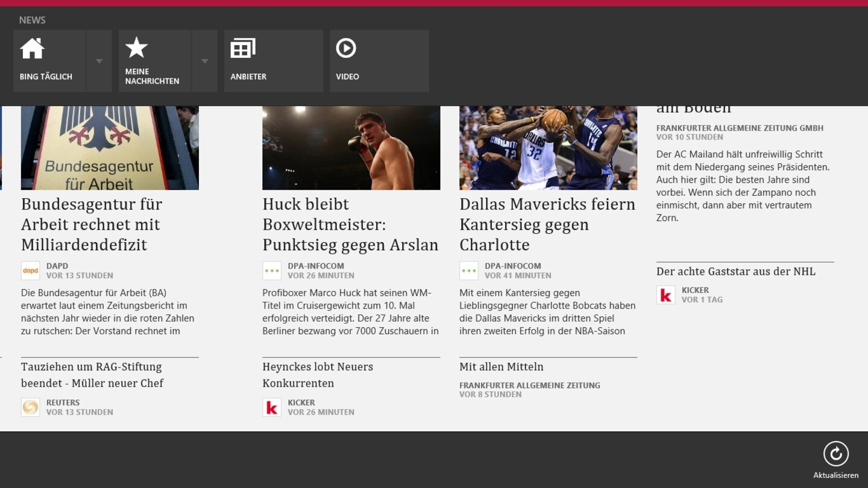Click the VOR 41 MINUTEN timestamp
The width and height of the screenshot is (868, 488).
point(518,275)
